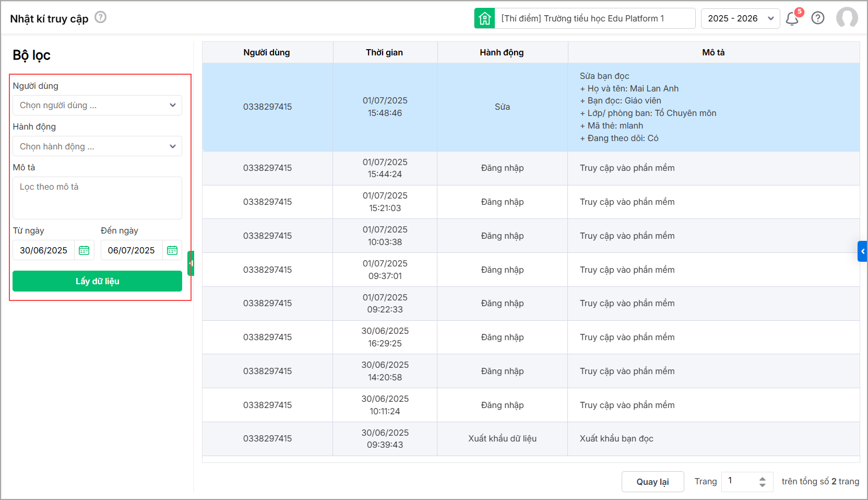Expand the blue right-edge side panel arrow
The width and height of the screenshot is (868, 500).
[862, 251]
